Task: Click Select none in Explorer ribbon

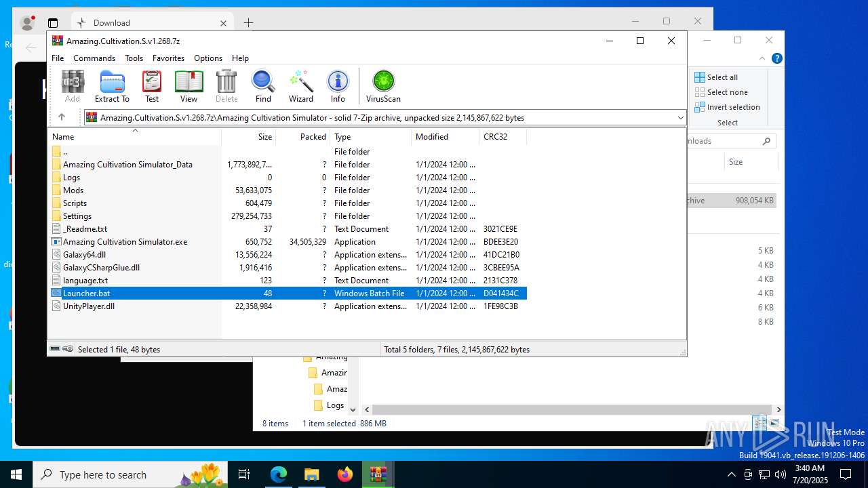Action: point(721,92)
